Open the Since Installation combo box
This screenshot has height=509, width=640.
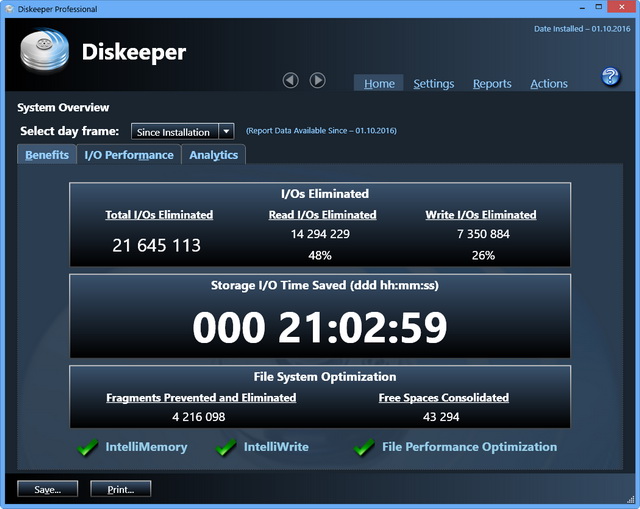(175, 131)
